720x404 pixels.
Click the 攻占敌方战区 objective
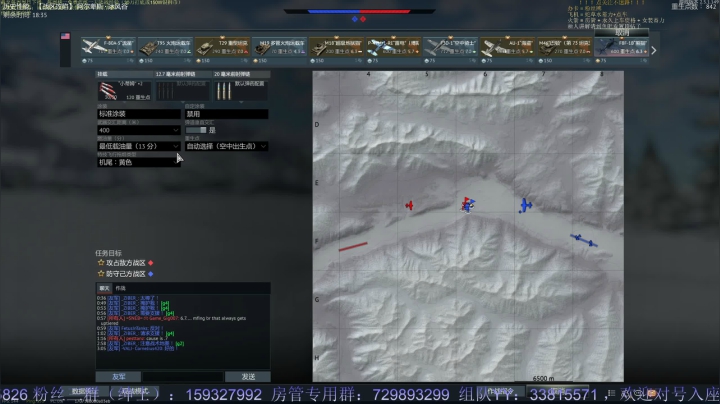click(x=125, y=263)
